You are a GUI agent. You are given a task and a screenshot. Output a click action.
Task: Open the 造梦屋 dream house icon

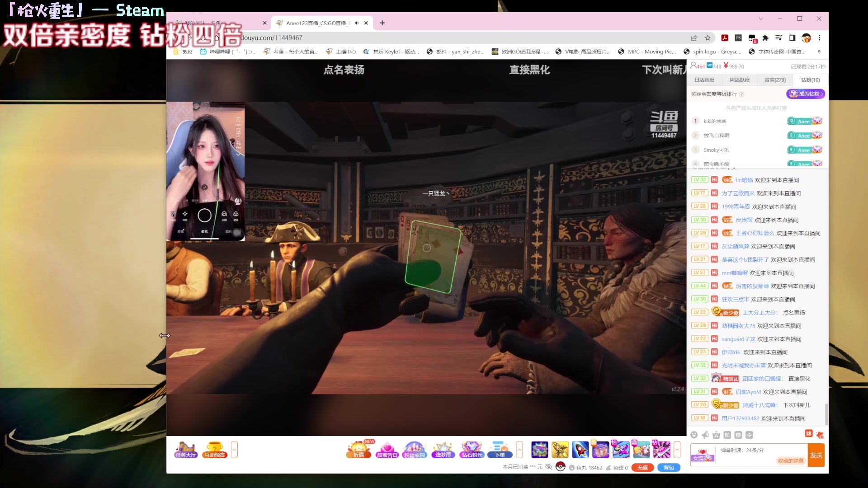click(x=443, y=450)
